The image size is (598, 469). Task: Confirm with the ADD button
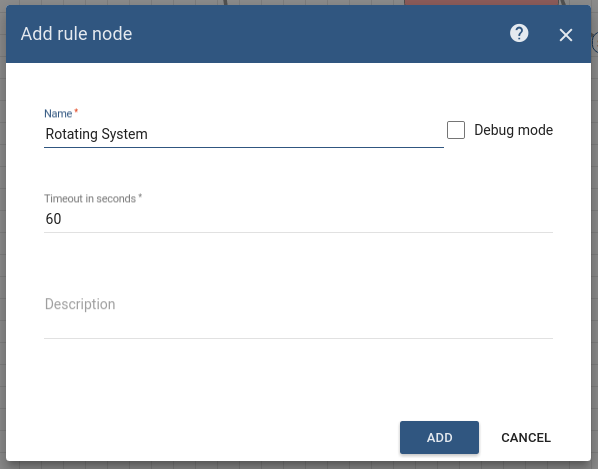coord(439,437)
